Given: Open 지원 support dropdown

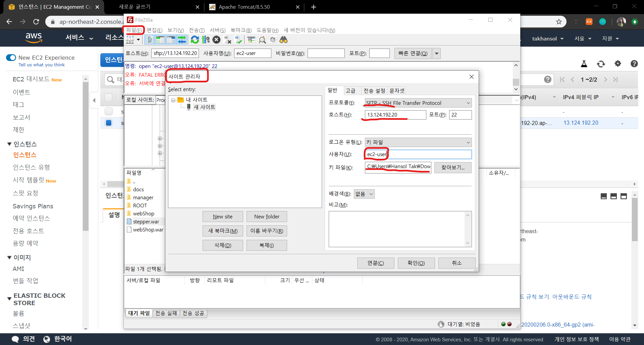Looking at the screenshot, I should [x=610, y=39].
